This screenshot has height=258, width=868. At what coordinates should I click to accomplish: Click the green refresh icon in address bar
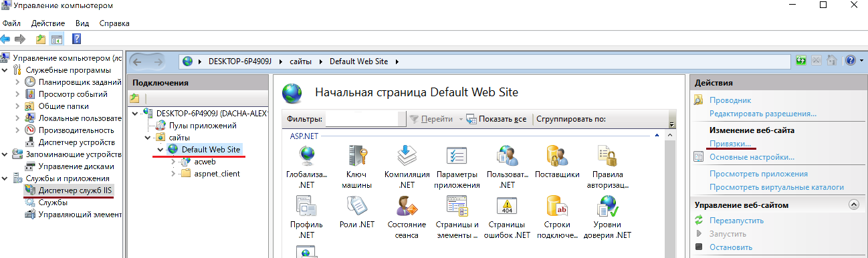[x=801, y=60]
